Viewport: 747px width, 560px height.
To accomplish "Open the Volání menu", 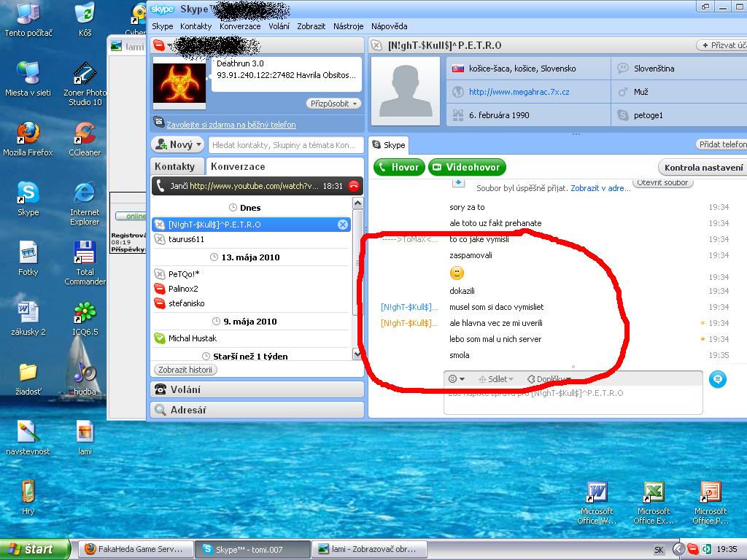I will coord(279,26).
